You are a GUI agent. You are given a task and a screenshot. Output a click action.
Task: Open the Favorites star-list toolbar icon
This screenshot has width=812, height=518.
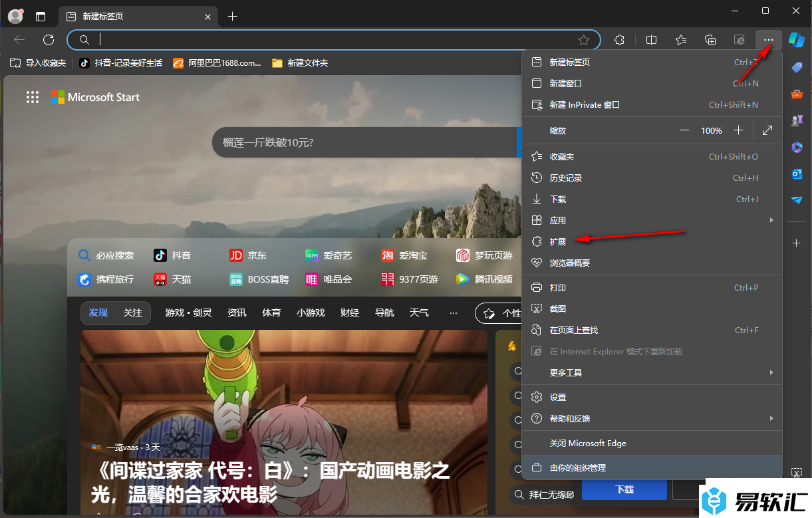point(681,40)
